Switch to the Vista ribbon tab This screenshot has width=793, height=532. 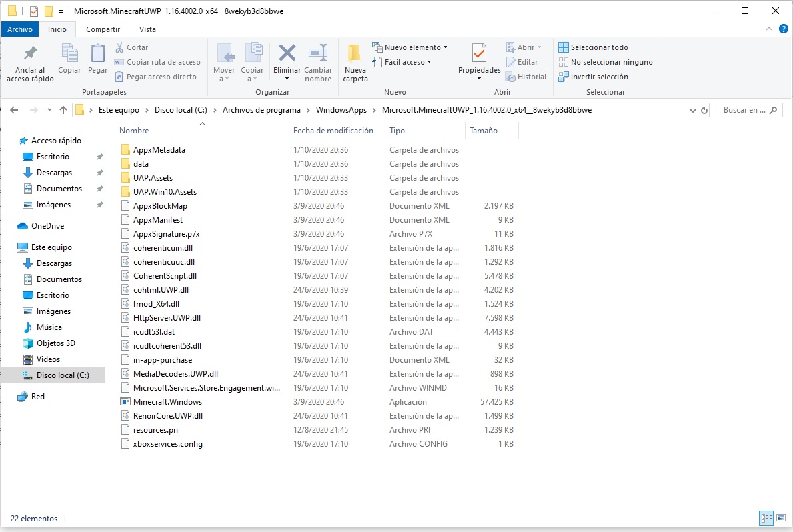(x=147, y=29)
